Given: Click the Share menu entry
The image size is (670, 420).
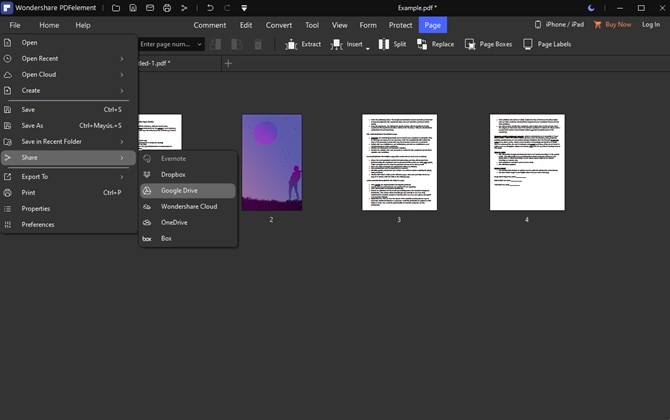Looking at the screenshot, I should pyautogui.click(x=68, y=158).
